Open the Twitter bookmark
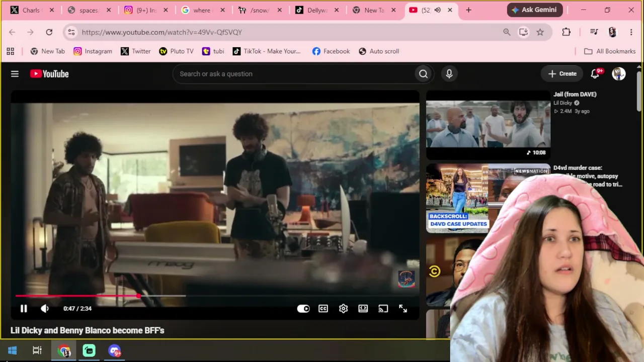644x362 pixels. coord(135,51)
